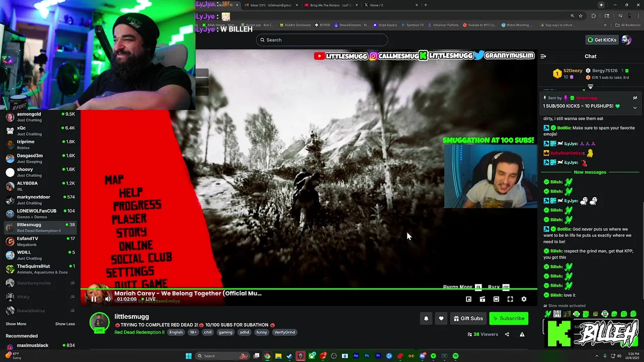Open Windows Start menu
Image resolution: width=644 pixels, height=362 pixels.
189,356
